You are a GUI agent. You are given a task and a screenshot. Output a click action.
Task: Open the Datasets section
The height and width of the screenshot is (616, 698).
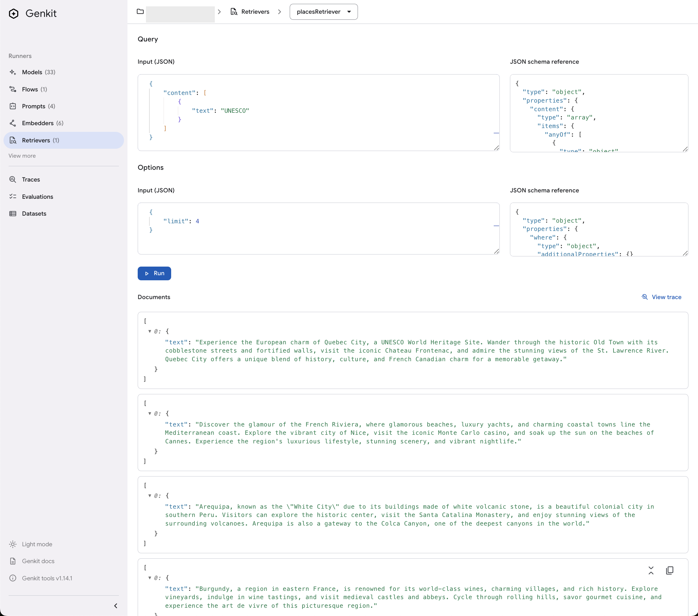(34, 214)
